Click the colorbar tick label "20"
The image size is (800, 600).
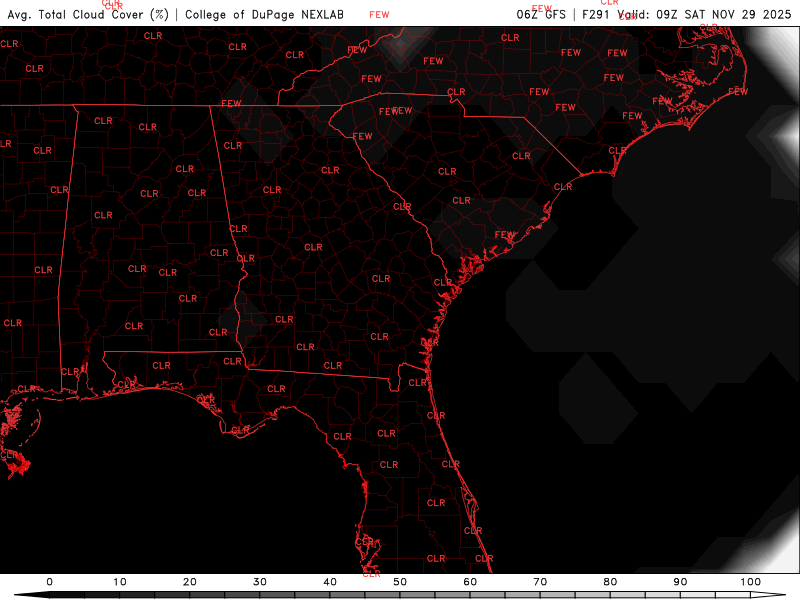[x=190, y=582]
